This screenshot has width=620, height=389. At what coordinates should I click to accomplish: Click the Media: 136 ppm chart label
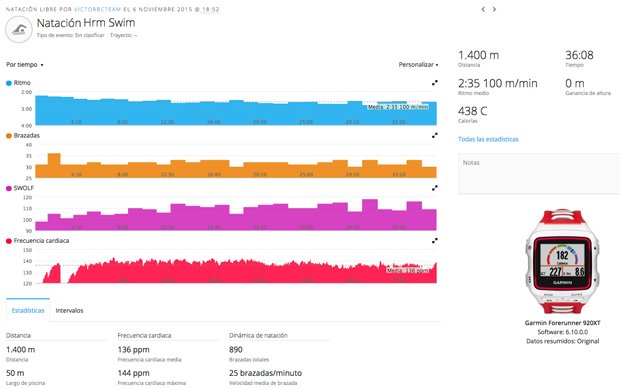pyautogui.click(x=407, y=270)
